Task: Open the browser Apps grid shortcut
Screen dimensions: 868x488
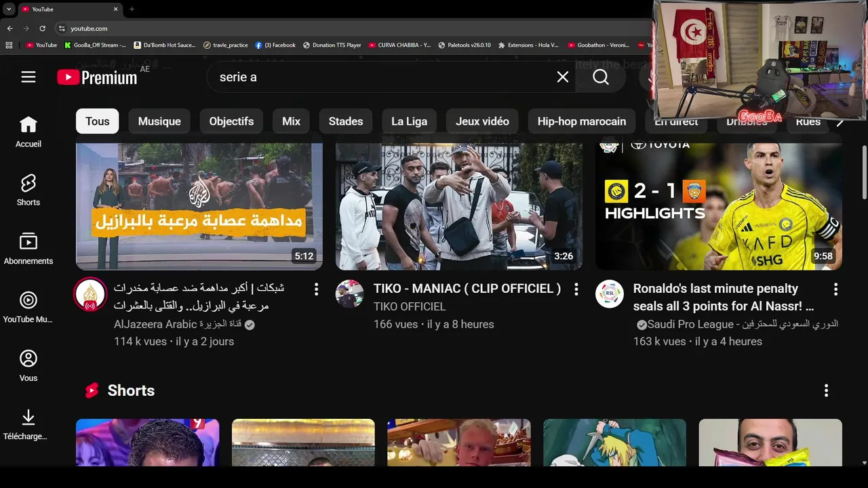Action: (x=9, y=45)
